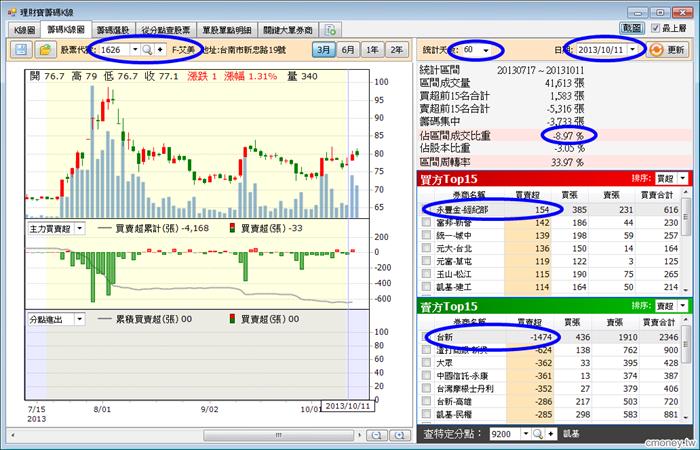Viewport: 700px width, 450px height.
Task: Open the 賣方Top15 排序 dropdown
Action: pos(683,306)
